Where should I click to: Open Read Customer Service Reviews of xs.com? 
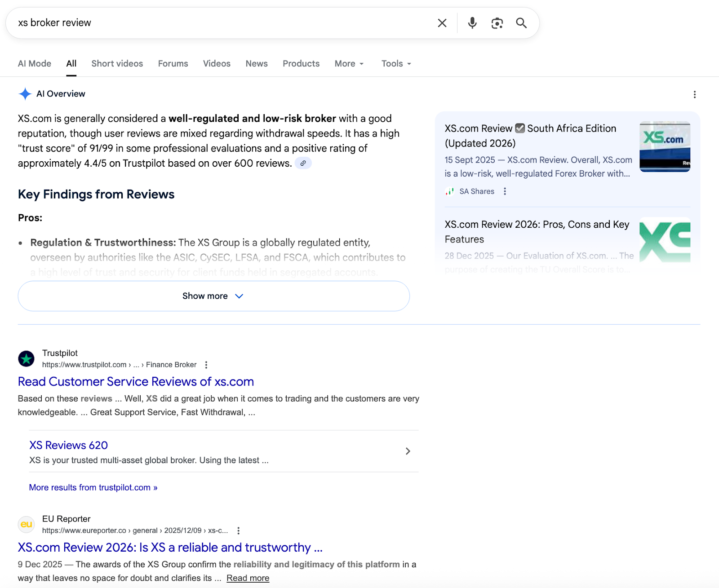coord(136,381)
